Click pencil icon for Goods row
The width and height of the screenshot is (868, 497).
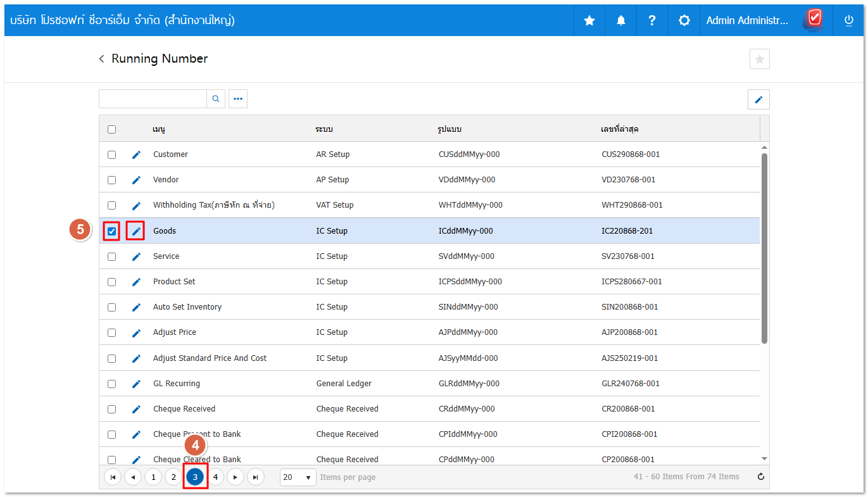[136, 231]
